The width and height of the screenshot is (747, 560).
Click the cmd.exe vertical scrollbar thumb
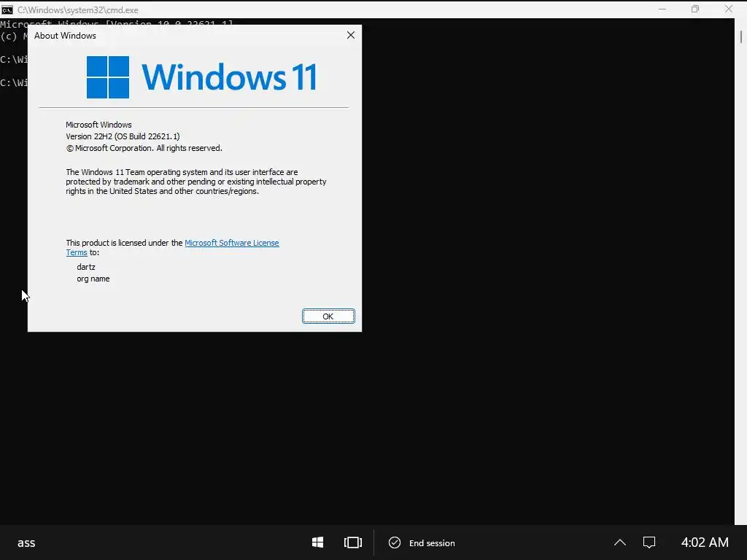pyautogui.click(x=741, y=36)
